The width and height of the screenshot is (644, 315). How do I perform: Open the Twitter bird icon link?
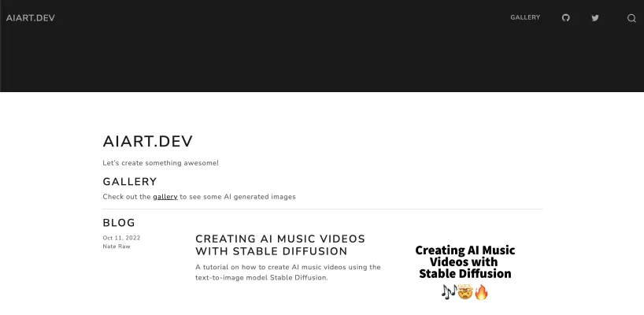[595, 17]
